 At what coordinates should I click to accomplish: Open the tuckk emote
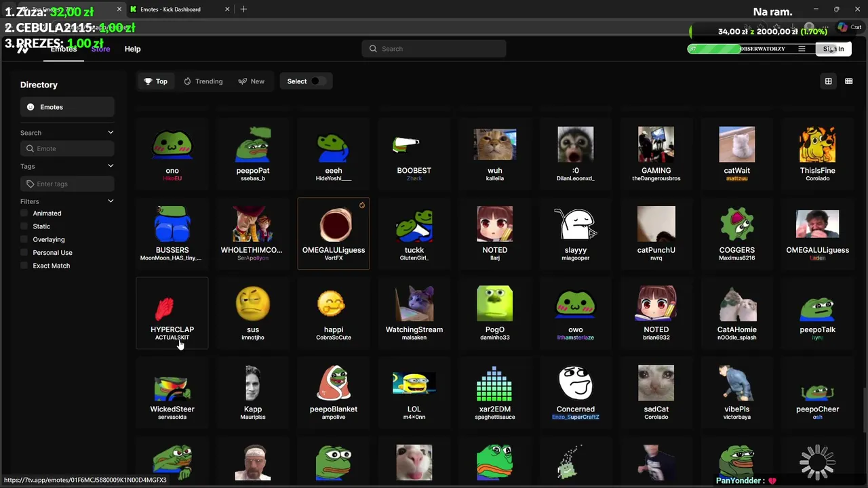[x=414, y=233]
